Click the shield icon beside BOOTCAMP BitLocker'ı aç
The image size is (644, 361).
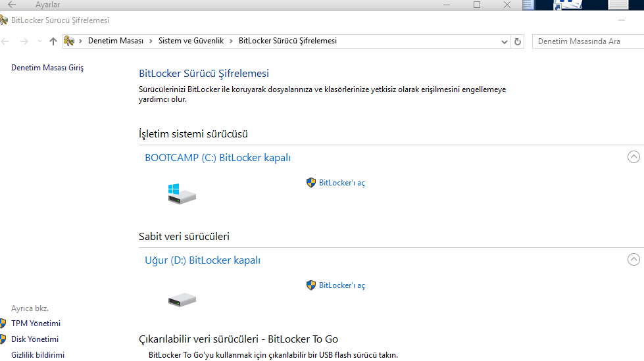point(311,183)
